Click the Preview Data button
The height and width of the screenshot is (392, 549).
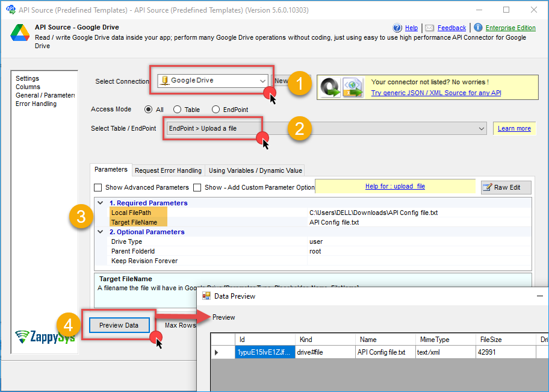(119, 325)
